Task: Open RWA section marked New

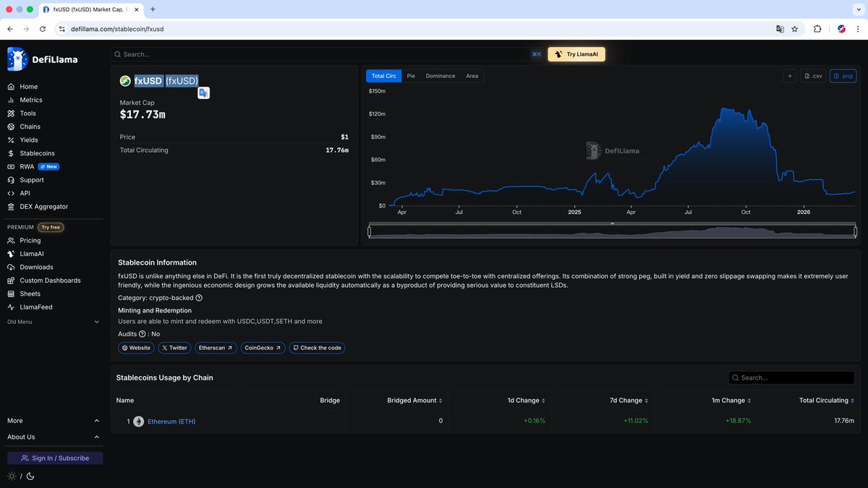Action: click(x=33, y=166)
